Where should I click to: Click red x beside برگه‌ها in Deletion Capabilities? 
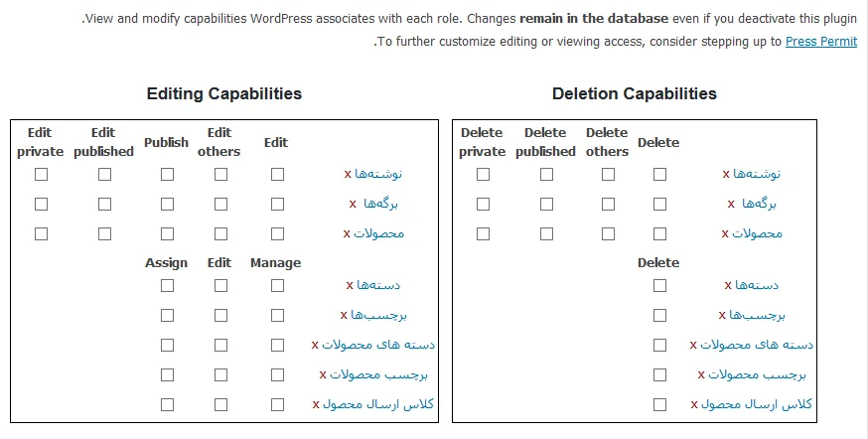[731, 205]
